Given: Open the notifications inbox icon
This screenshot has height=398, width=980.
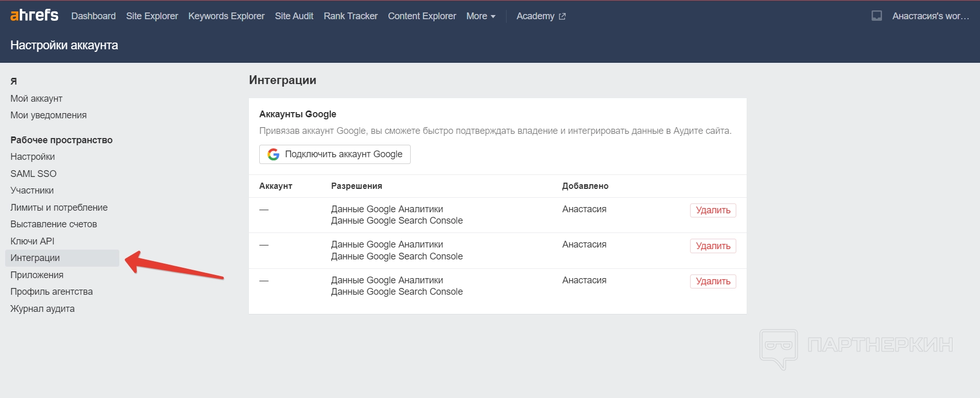Looking at the screenshot, I should point(876,16).
